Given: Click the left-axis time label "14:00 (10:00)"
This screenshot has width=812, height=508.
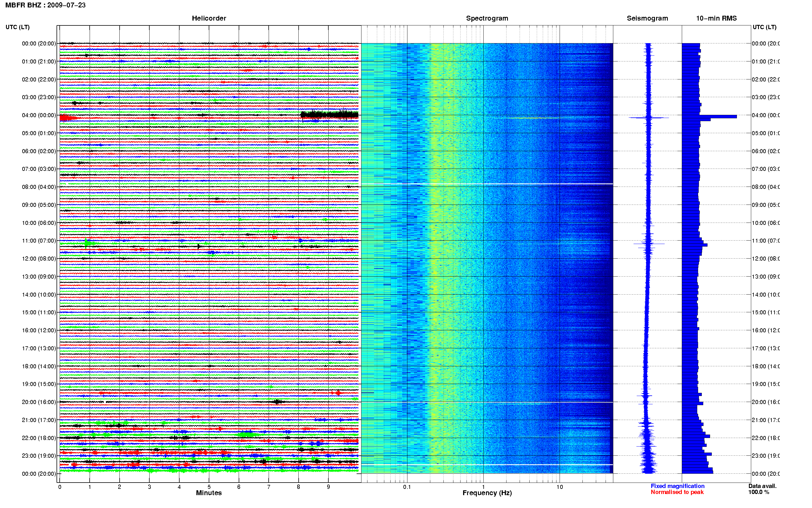Looking at the screenshot, I should click(x=39, y=295).
